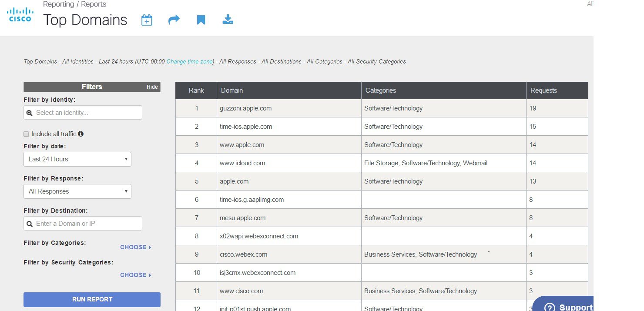
Task: Select domain time-ios.apple.com
Action: (x=246, y=127)
